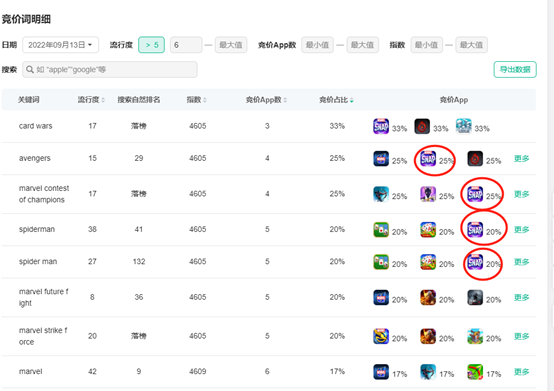554x391 pixels.
Task: Click third castle app icon in marvel strike force row
Action: pyautogui.click(x=475, y=336)
